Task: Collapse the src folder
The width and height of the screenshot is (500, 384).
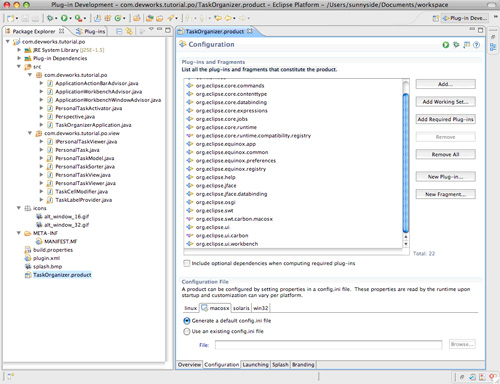Action: pyautogui.click(x=19, y=67)
